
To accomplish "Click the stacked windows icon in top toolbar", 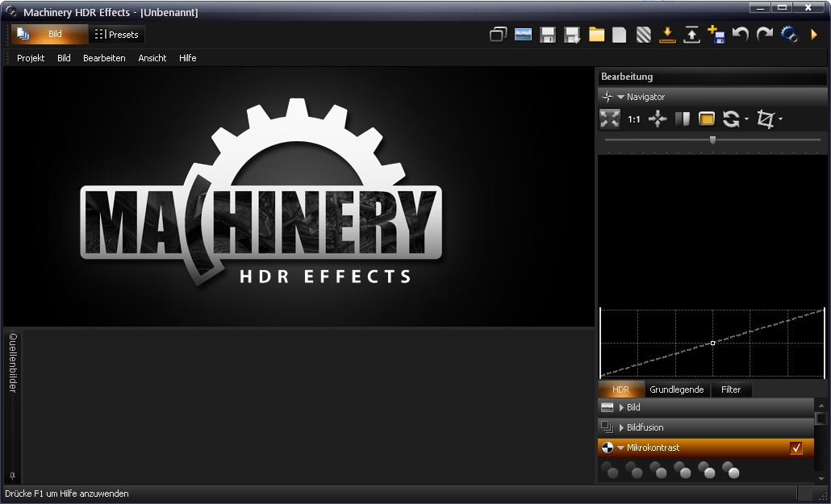I will tap(498, 35).
